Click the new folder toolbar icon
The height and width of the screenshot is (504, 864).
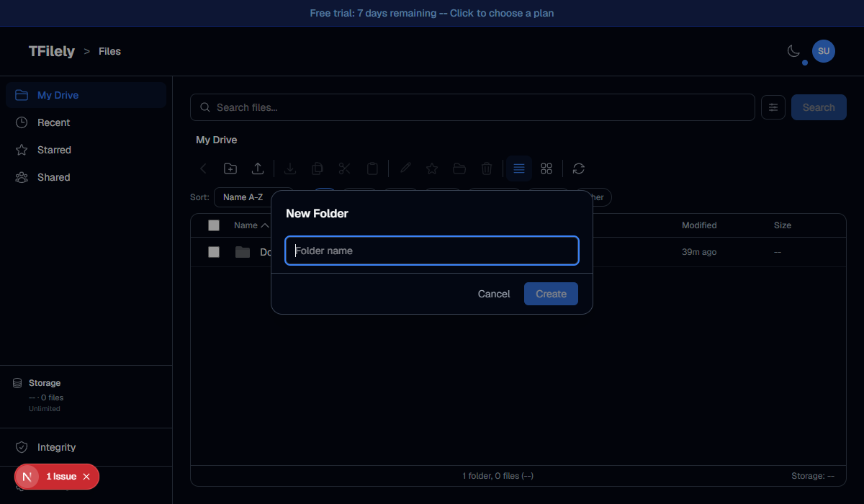tap(230, 168)
